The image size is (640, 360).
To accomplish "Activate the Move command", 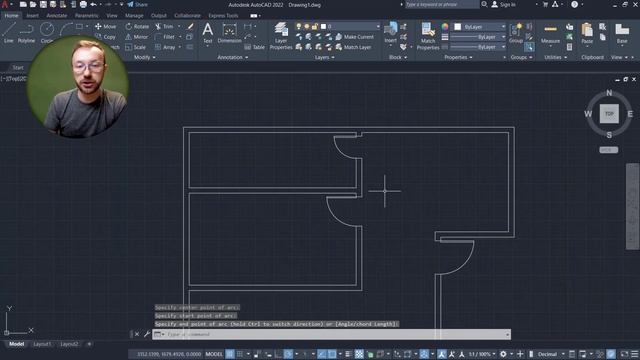I will [x=105, y=26].
